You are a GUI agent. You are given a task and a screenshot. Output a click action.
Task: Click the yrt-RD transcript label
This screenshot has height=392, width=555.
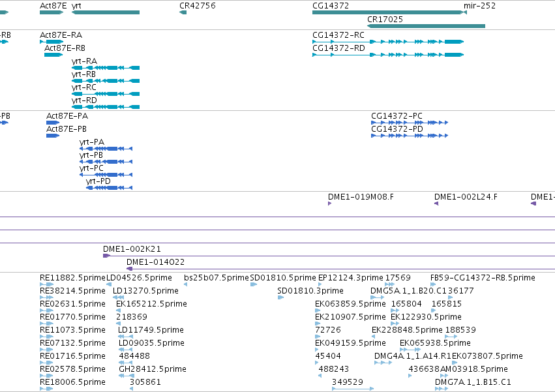tap(84, 100)
